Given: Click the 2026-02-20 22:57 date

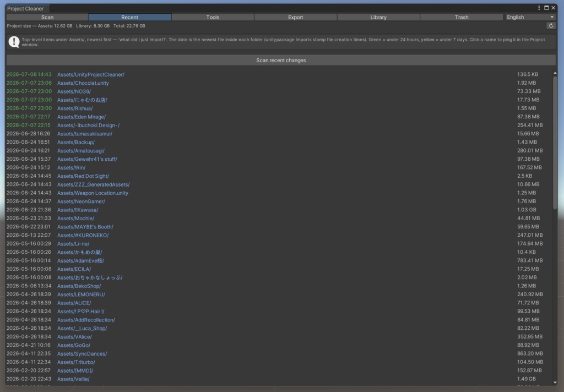Looking at the screenshot, I should (x=29, y=371).
